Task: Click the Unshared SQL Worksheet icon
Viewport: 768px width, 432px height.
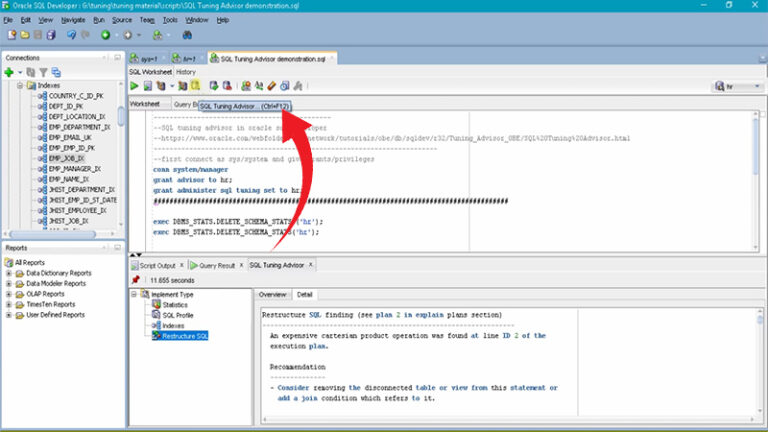Action: point(246,86)
